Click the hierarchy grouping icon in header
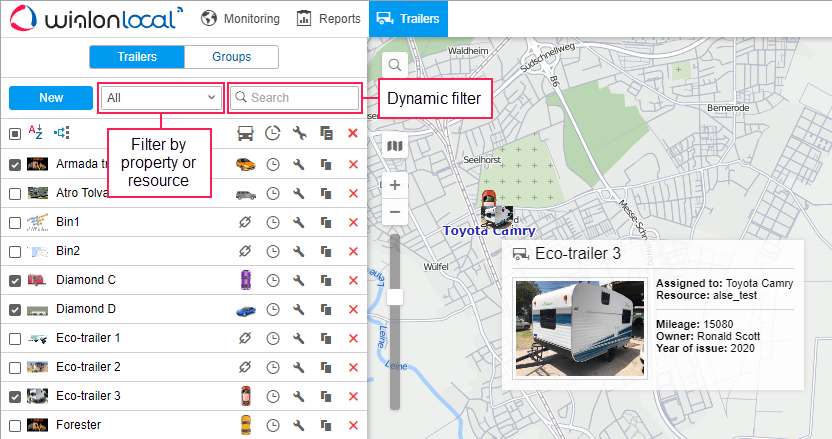 (61, 132)
